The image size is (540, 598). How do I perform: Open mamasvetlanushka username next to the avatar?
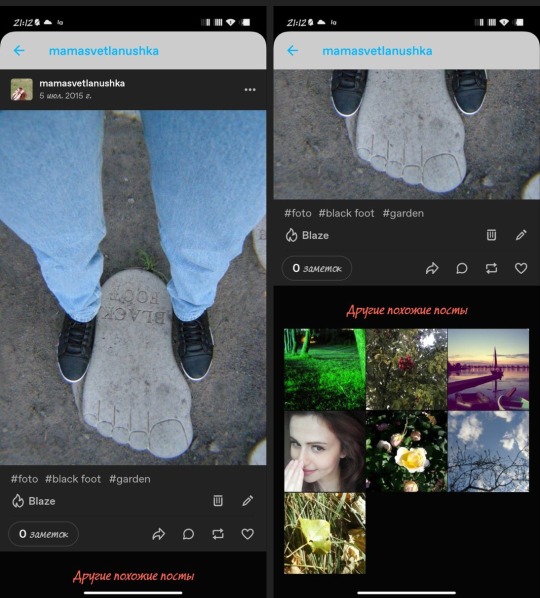(x=82, y=83)
